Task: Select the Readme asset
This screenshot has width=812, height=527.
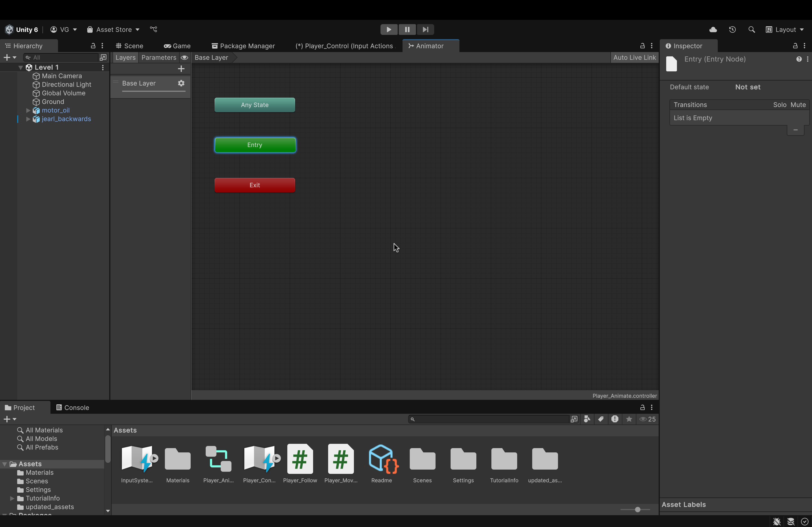Action: [382, 464]
